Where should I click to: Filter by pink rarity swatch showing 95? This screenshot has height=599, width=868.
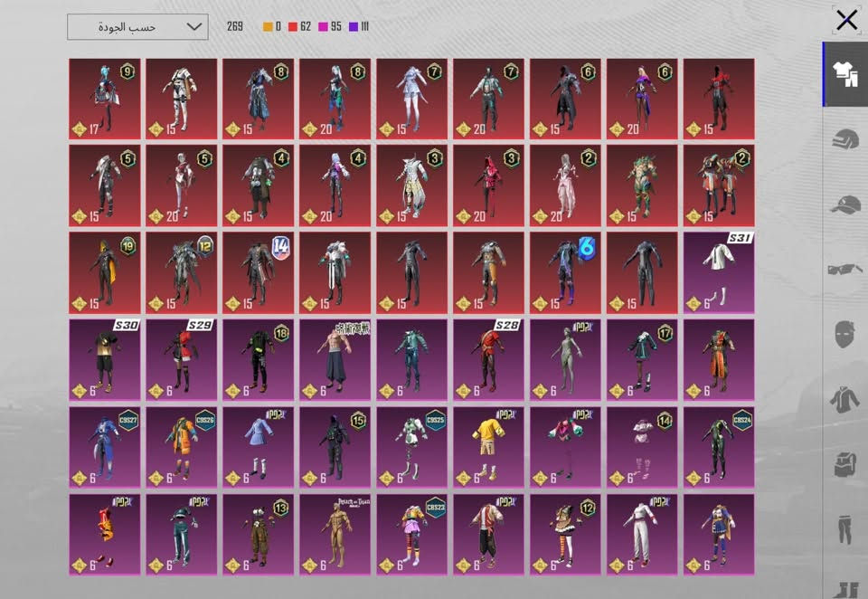click(330, 26)
